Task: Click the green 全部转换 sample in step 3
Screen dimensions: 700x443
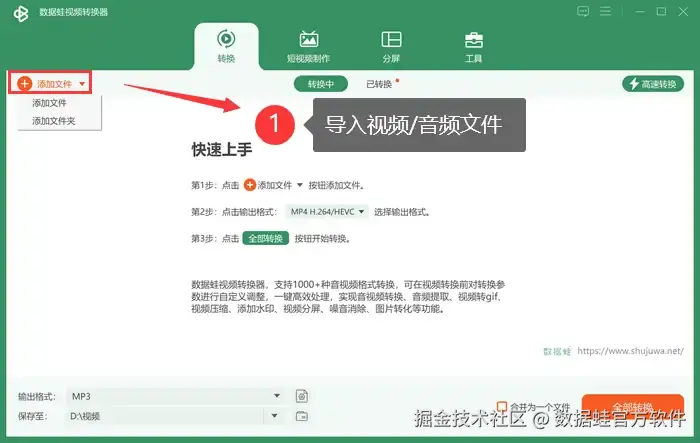Action: tap(266, 238)
